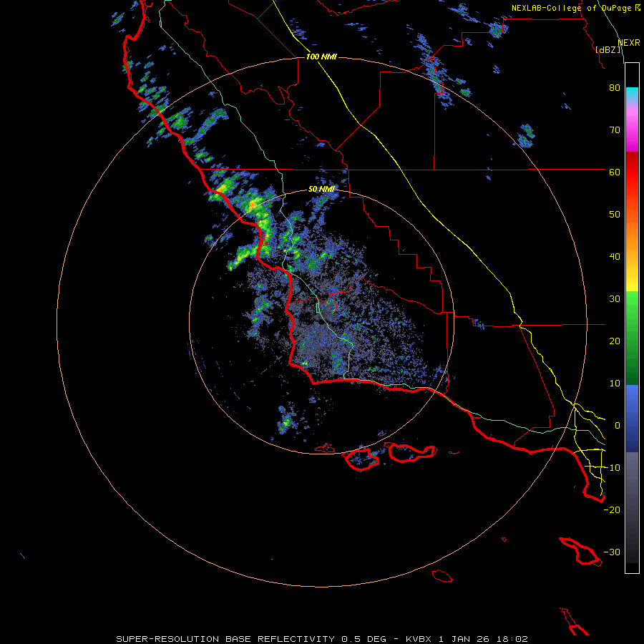The height and width of the screenshot is (644, 644).
Task: Click the -30 value on the dBZ scale
Action: [612, 552]
